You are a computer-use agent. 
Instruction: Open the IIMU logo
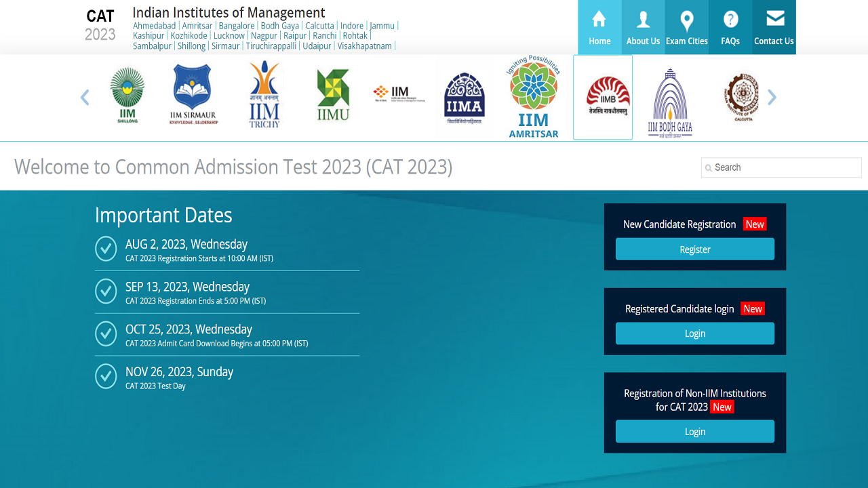pos(334,94)
